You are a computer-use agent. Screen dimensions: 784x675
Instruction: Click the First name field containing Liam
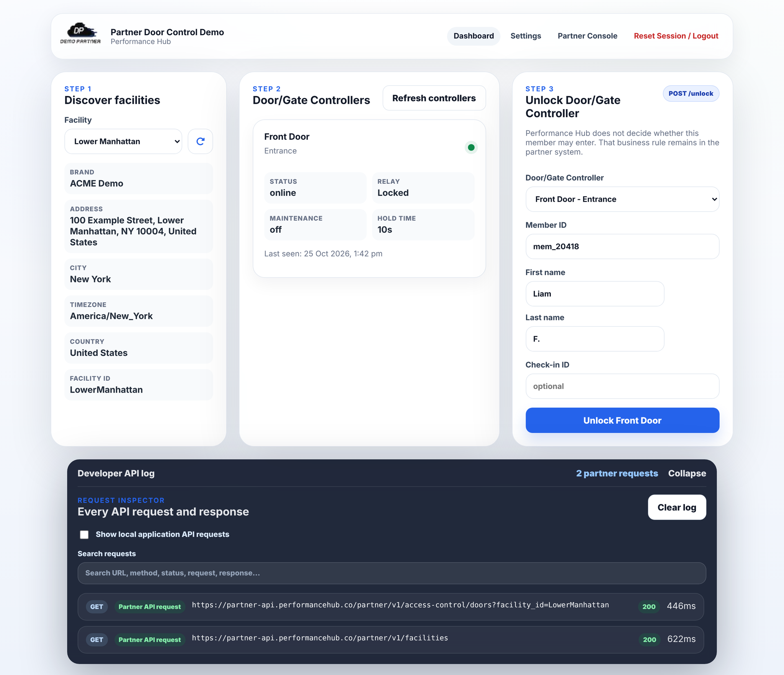595,294
